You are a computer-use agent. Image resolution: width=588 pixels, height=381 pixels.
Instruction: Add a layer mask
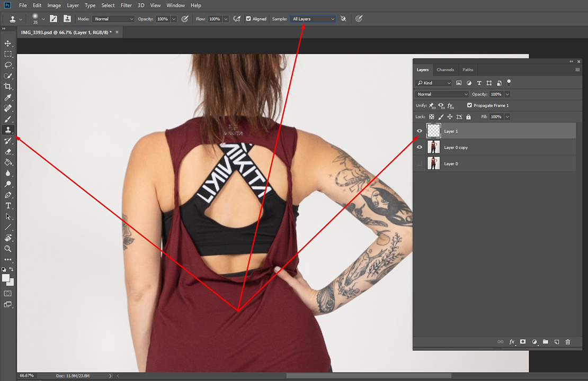coord(523,342)
